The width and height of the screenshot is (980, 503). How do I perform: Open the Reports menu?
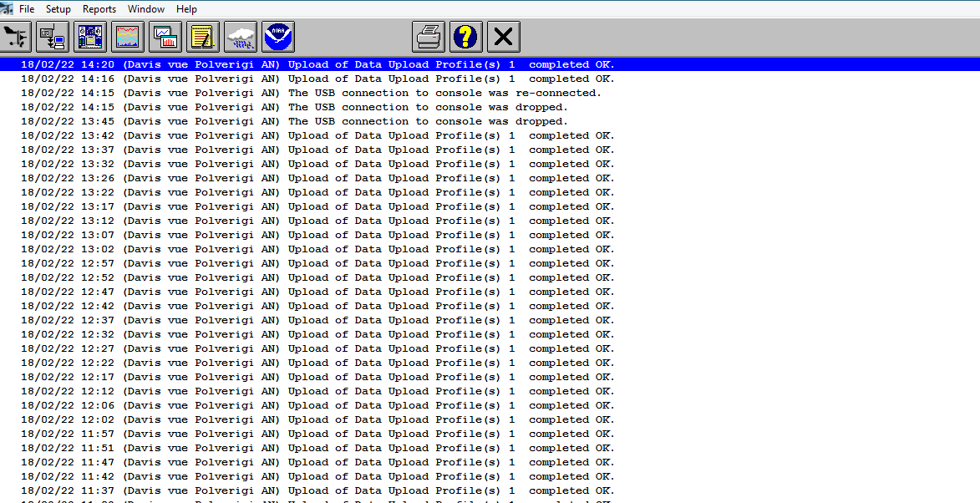(99, 9)
